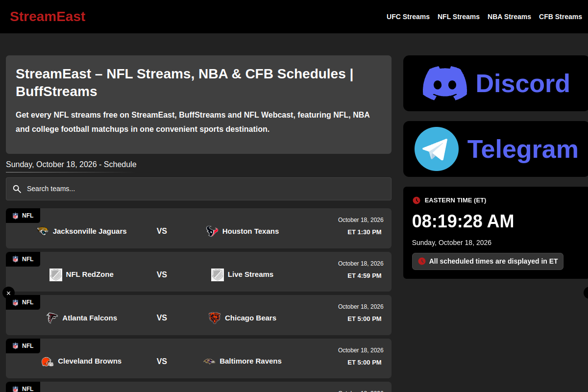588x392 pixels.
Task: Click the Live Streams shield icon
Action: [x=218, y=274]
